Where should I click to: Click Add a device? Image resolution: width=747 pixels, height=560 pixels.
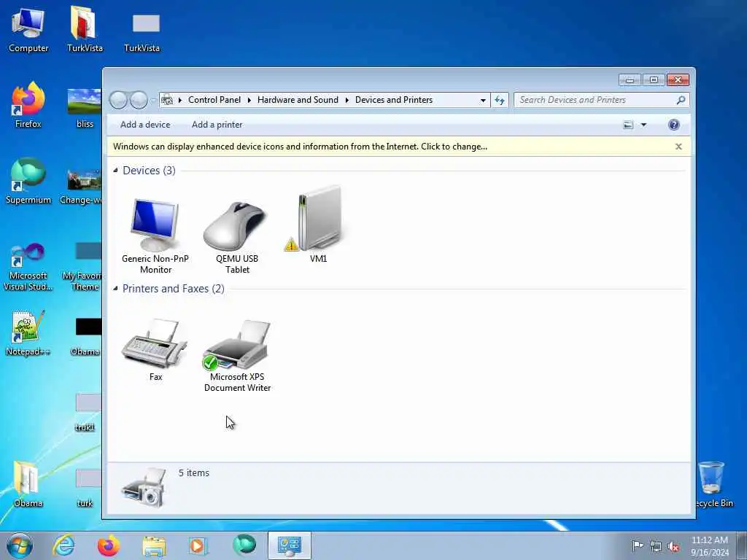pyautogui.click(x=145, y=125)
